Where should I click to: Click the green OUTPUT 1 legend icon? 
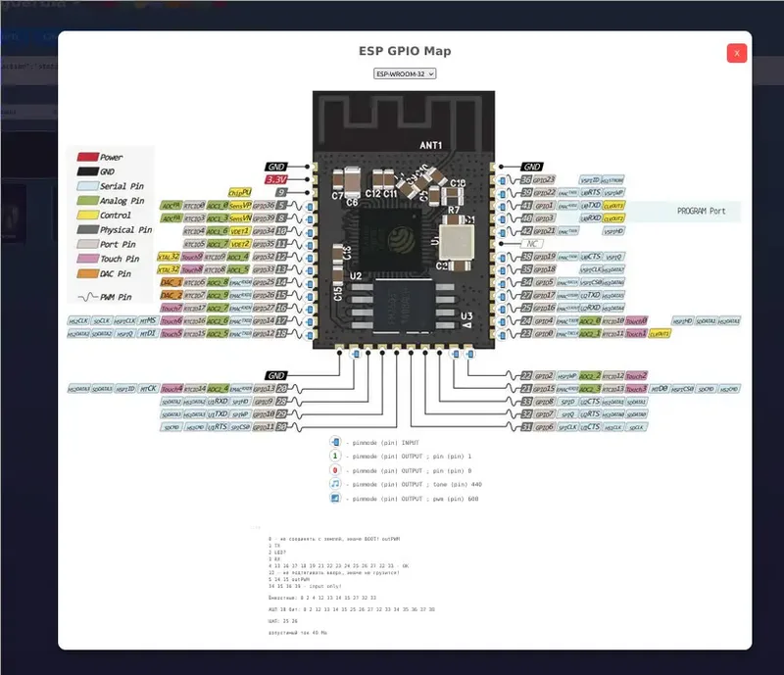(335, 457)
